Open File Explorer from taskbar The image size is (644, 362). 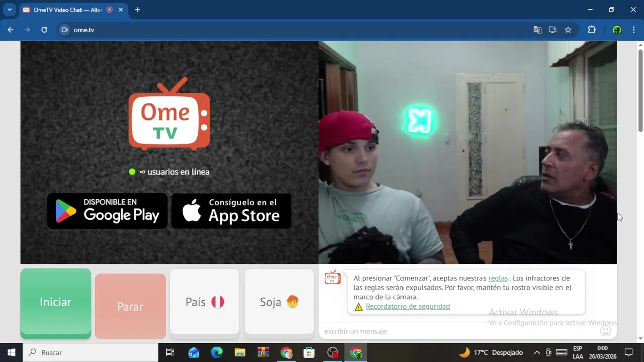(240, 352)
